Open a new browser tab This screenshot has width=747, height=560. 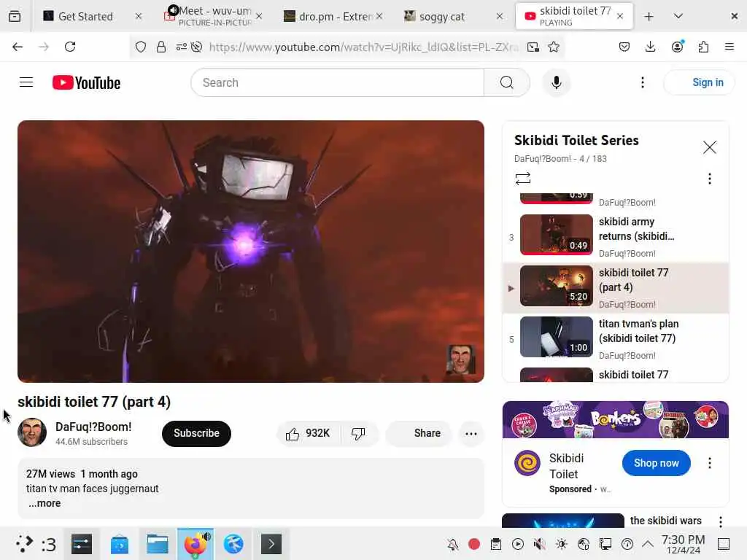point(649,17)
